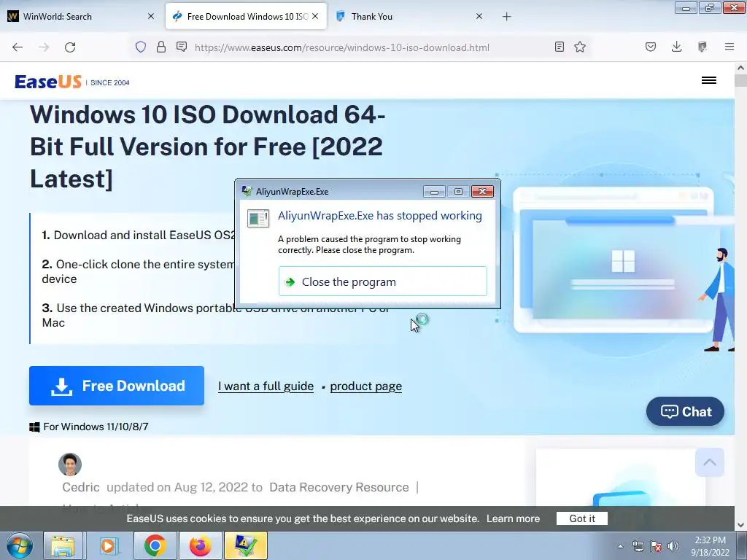This screenshot has height=560, width=747.
Task: Save page to Pocket
Action: coord(651,47)
